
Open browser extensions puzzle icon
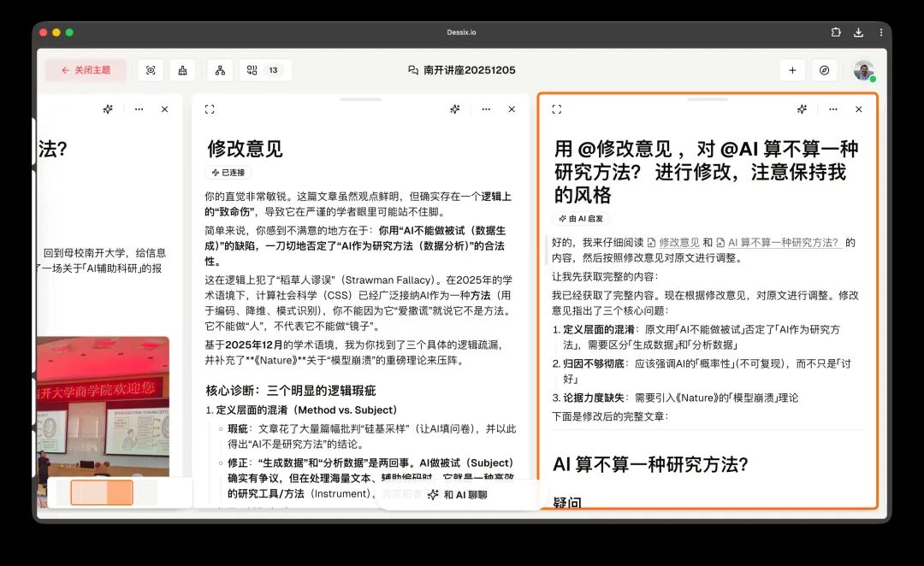coord(836,32)
